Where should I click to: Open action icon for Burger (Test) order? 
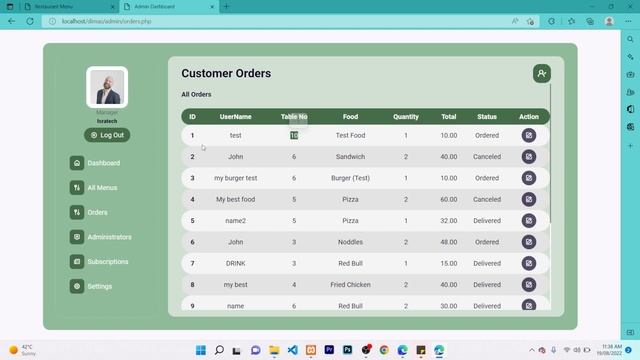[529, 178]
